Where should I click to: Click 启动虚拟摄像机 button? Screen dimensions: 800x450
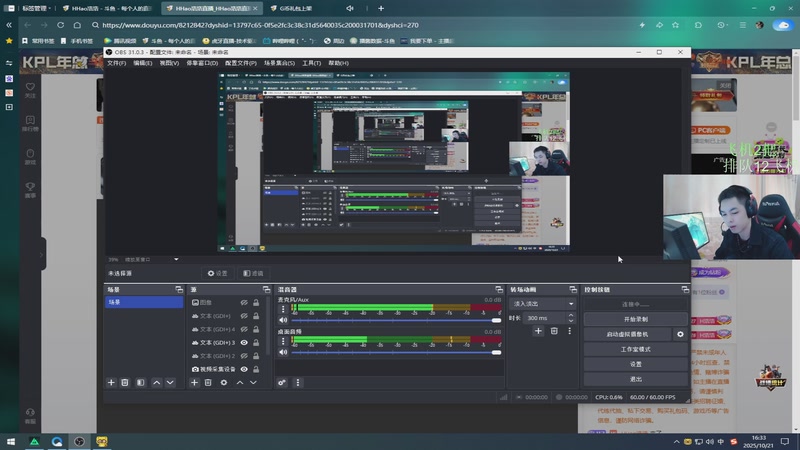click(628, 334)
